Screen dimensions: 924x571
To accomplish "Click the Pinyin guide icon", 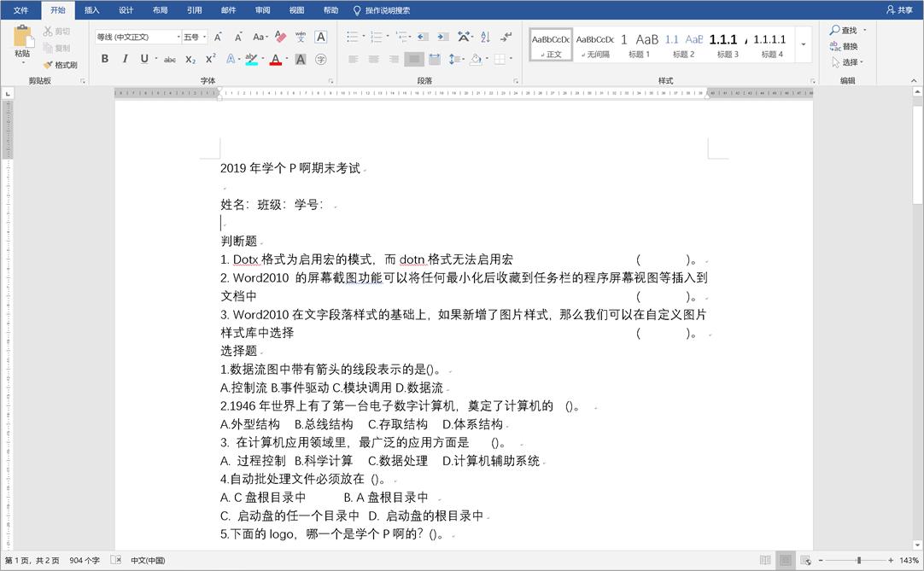I will tap(300, 38).
